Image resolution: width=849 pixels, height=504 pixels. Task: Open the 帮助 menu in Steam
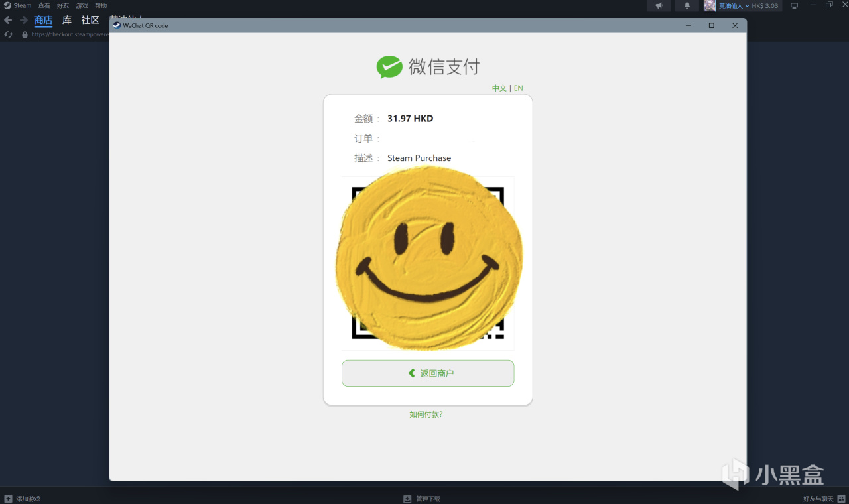101,5
